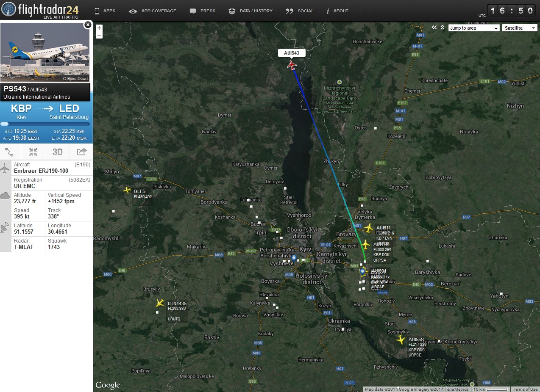Click the flight route path icon
Viewport: 540px width, 392px height.
(x=9, y=152)
